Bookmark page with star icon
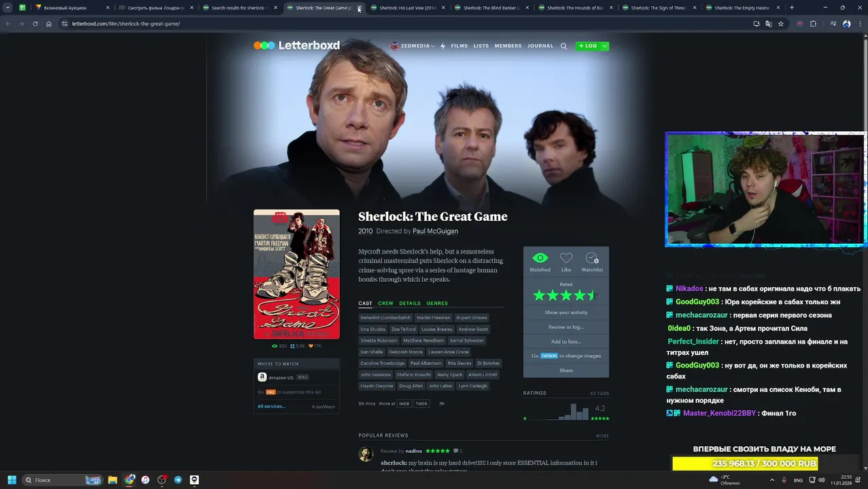The height and width of the screenshot is (489, 868). point(780,24)
